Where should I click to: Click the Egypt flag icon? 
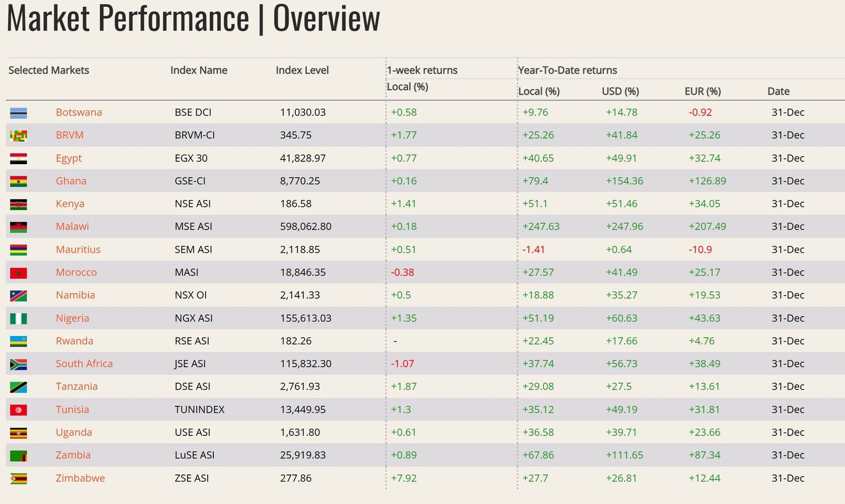(18, 159)
